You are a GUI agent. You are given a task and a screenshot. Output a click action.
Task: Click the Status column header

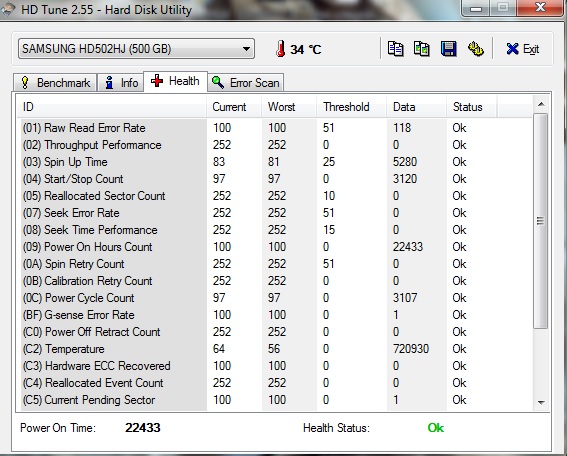pyautogui.click(x=472, y=107)
